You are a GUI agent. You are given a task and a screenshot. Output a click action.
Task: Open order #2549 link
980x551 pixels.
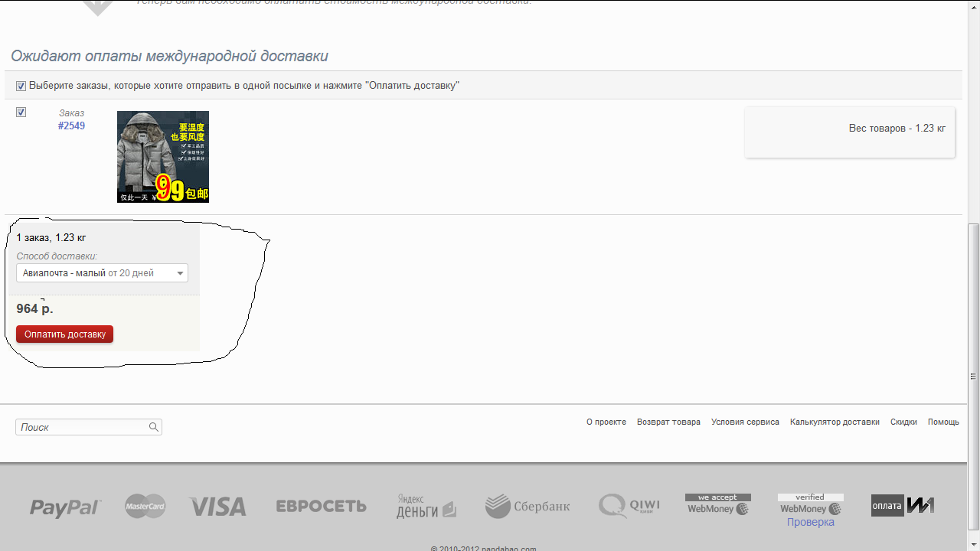pyautogui.click(x=71, y=126)
